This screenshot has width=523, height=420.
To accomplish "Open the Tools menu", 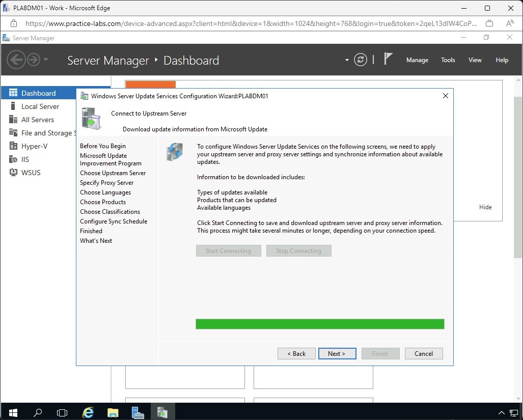I will pos(448,60).
